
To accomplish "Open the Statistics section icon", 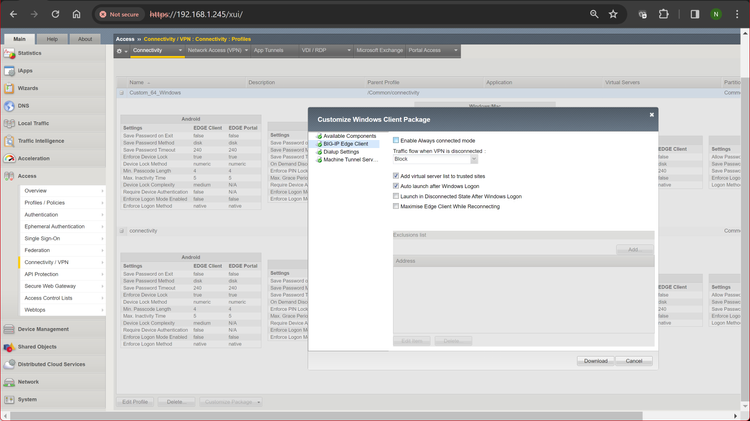I will [x=10, y=53].
